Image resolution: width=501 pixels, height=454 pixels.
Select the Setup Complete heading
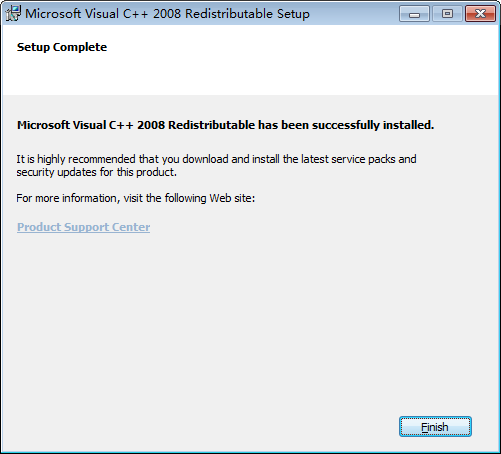click(62, 47)
